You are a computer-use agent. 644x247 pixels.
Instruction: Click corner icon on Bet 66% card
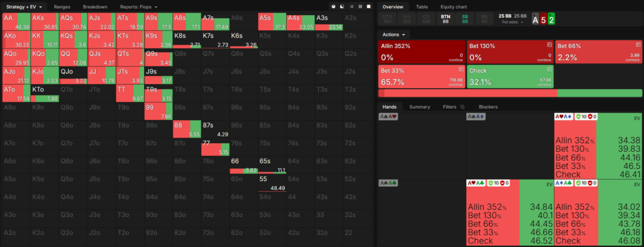pos(638,44)
